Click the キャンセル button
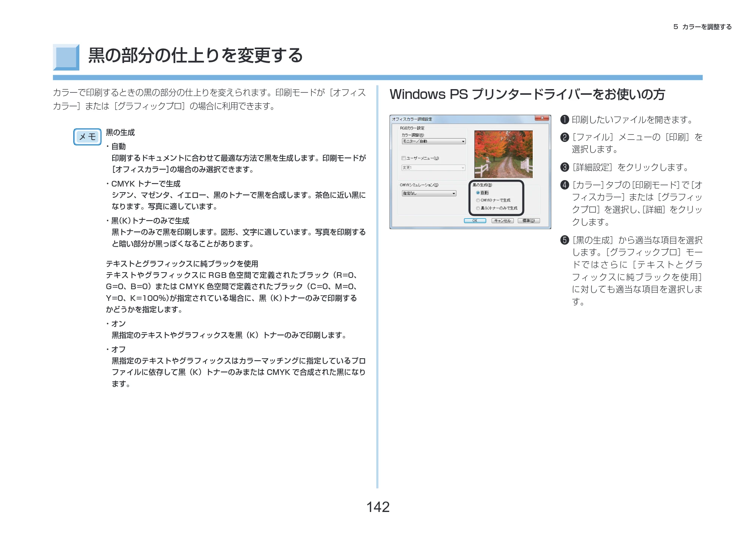The image size is (756, 535). (x=502, y=220)
